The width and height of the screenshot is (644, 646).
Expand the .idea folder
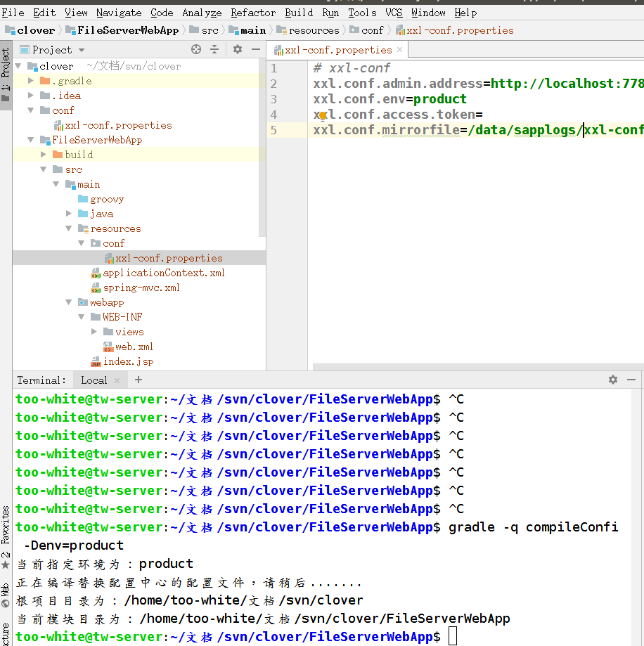pos(30,96)
